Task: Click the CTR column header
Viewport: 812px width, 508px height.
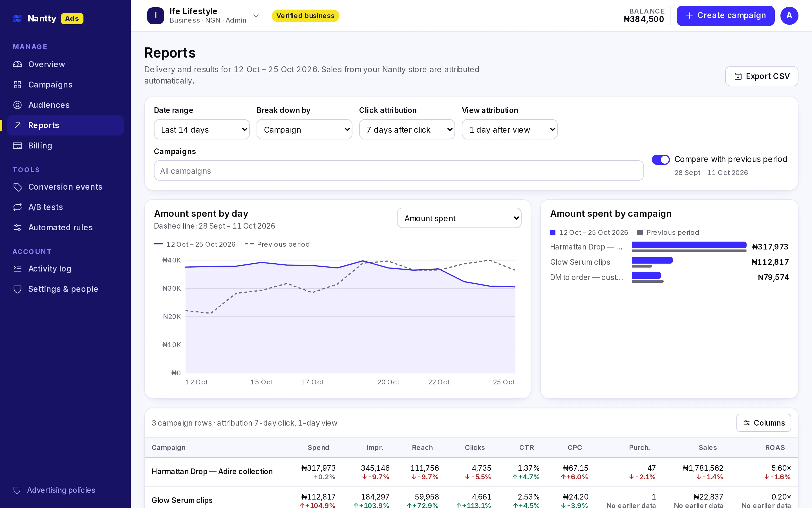Action: click(526, 448)
